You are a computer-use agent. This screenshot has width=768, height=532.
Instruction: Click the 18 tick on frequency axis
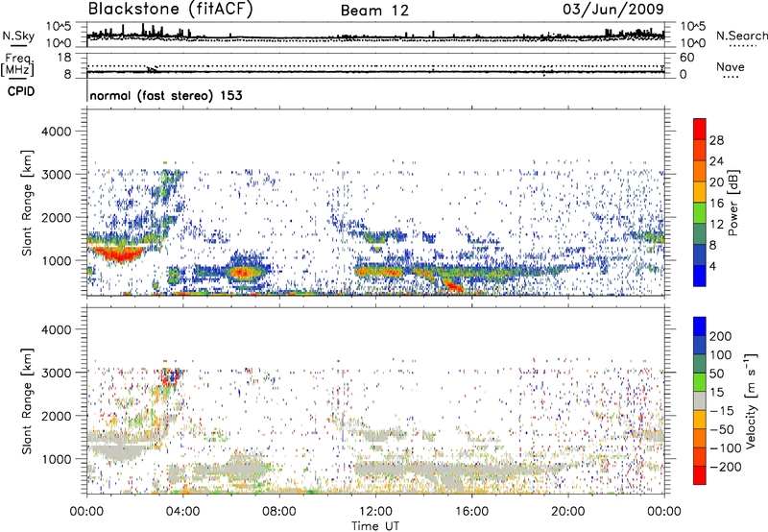64,58
